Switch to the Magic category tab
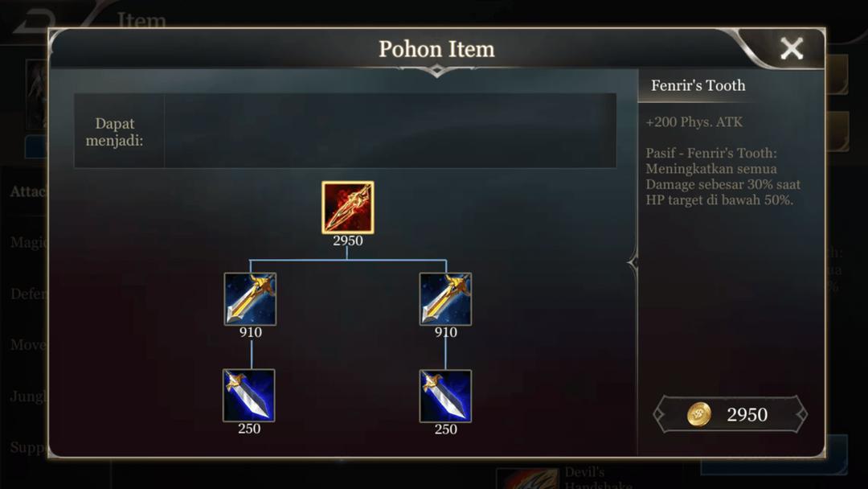Image resolution: width=868 pixels, height=489 pixels. tap(27, 243)
